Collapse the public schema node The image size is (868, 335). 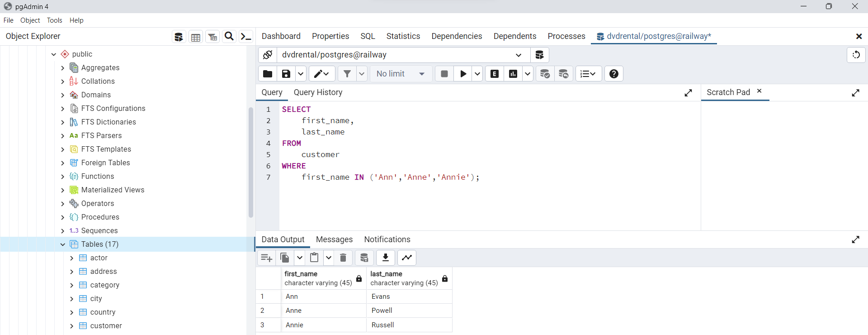pos(54,54)
